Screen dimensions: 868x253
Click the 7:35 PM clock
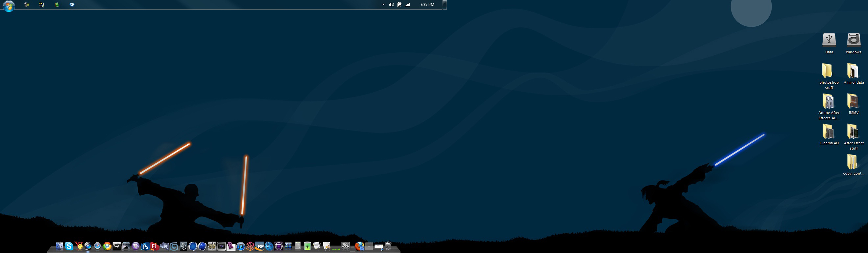click(x=427, y=5)
